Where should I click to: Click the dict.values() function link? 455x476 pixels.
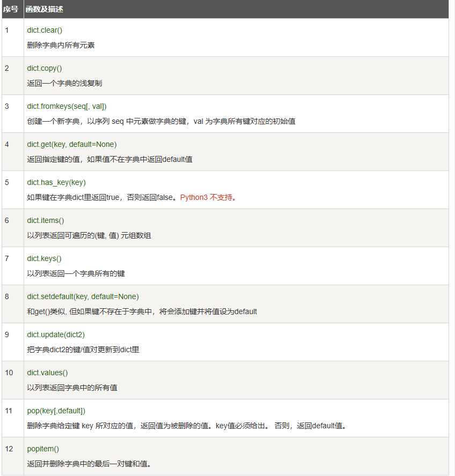[47, 373]
